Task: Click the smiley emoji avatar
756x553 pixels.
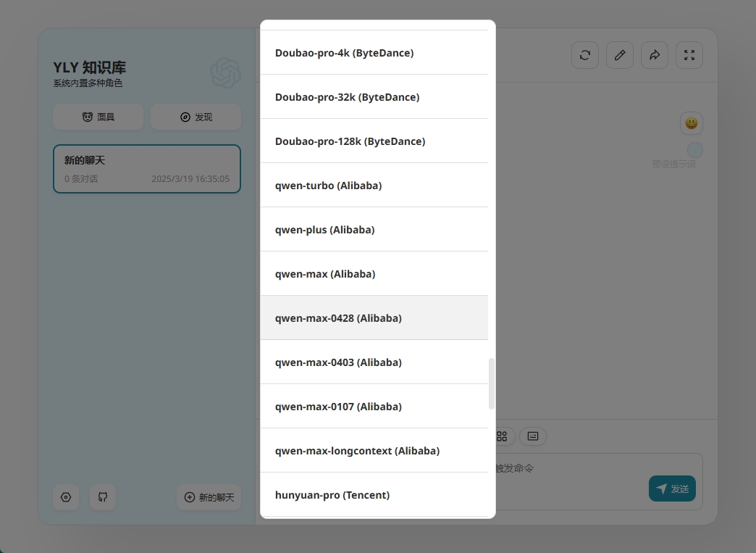Action: [x=691, y=123]
